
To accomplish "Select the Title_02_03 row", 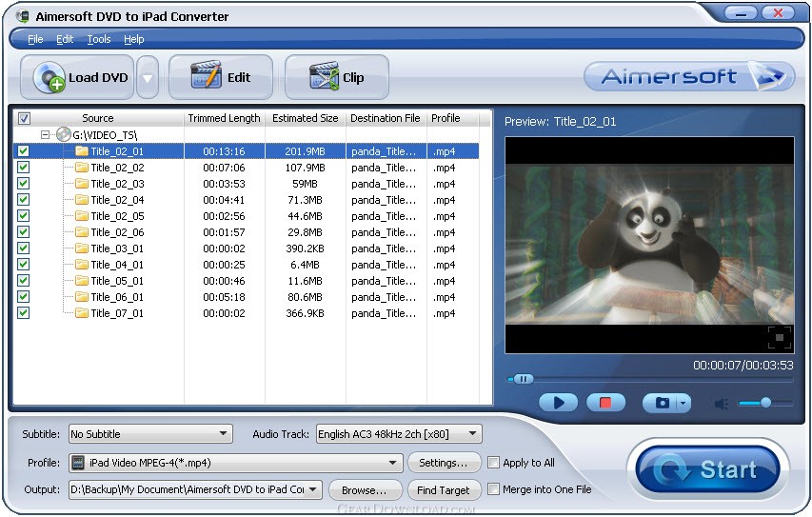I will (x=246, y=184).
